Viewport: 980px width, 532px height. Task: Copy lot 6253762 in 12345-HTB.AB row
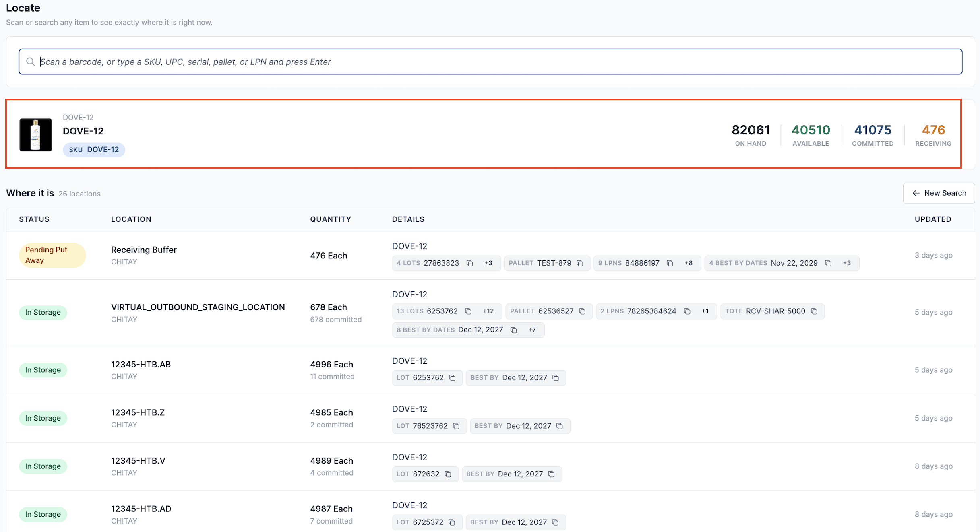click(x=452, y=378)
